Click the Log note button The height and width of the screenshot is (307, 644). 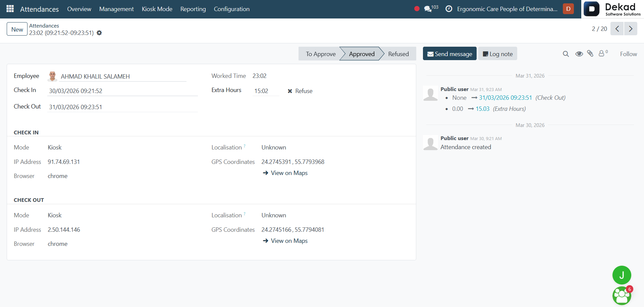(497, 54)
